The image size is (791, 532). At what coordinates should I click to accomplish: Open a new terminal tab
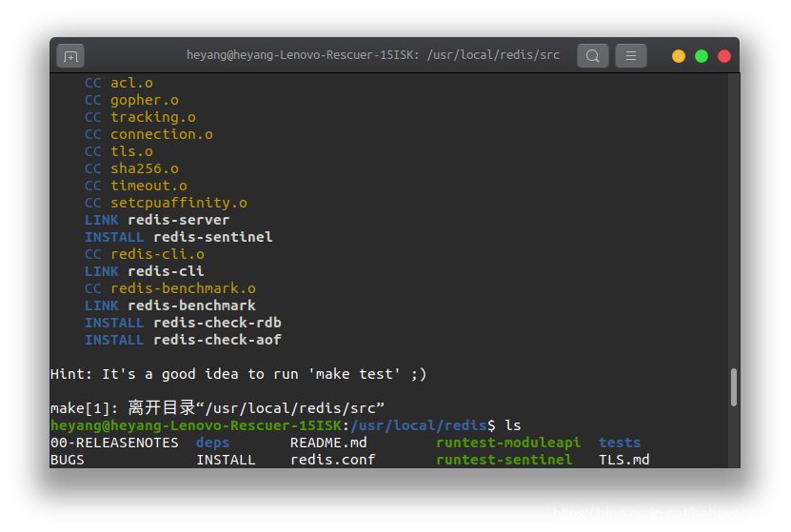[x=70, y=56]
